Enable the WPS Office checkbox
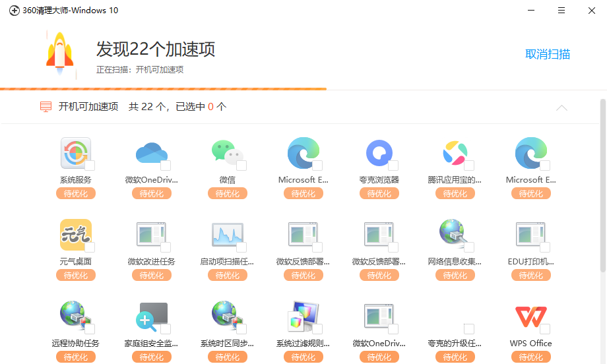 [x=545, y=329]
